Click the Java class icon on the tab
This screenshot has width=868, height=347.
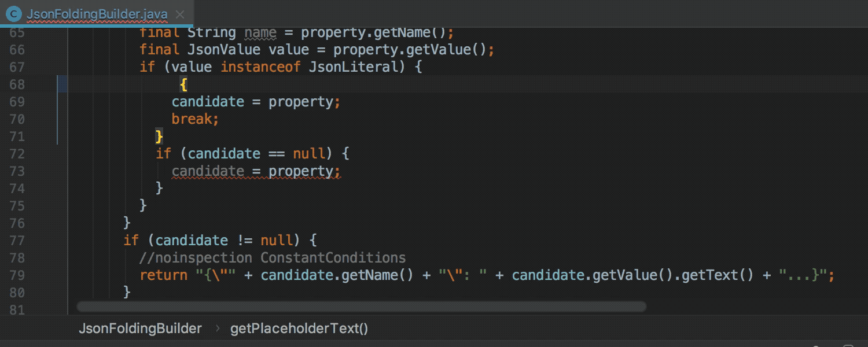(x=14, y=14)
